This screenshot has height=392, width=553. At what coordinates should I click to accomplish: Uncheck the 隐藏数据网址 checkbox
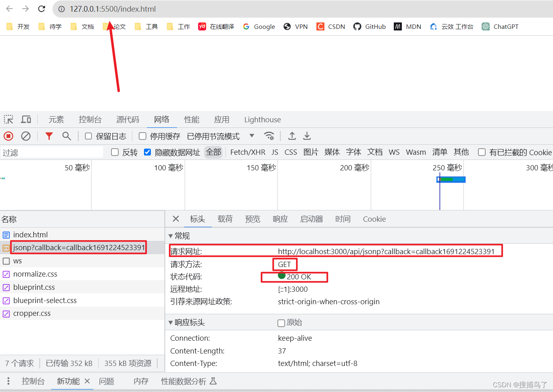[x=147, y=152]
